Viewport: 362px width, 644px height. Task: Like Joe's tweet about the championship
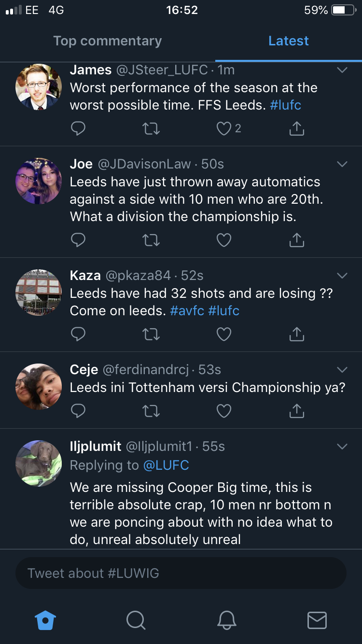(224, 240)
